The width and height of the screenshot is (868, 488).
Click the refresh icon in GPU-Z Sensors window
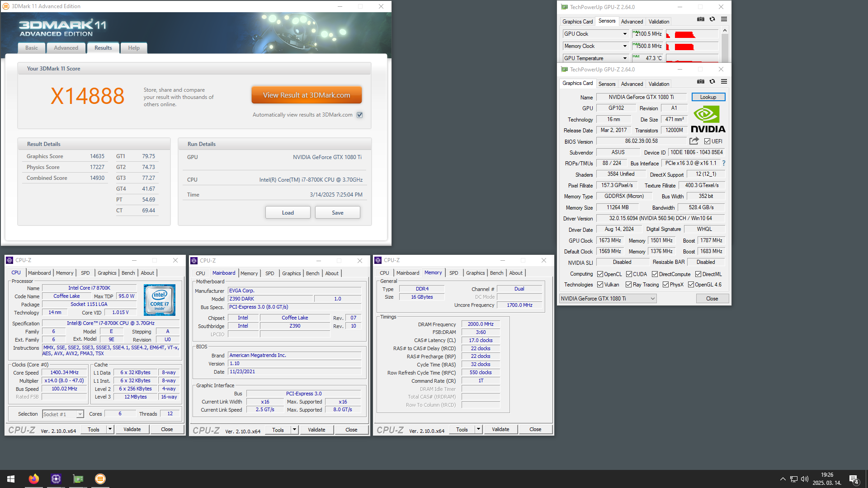(712, 19)
